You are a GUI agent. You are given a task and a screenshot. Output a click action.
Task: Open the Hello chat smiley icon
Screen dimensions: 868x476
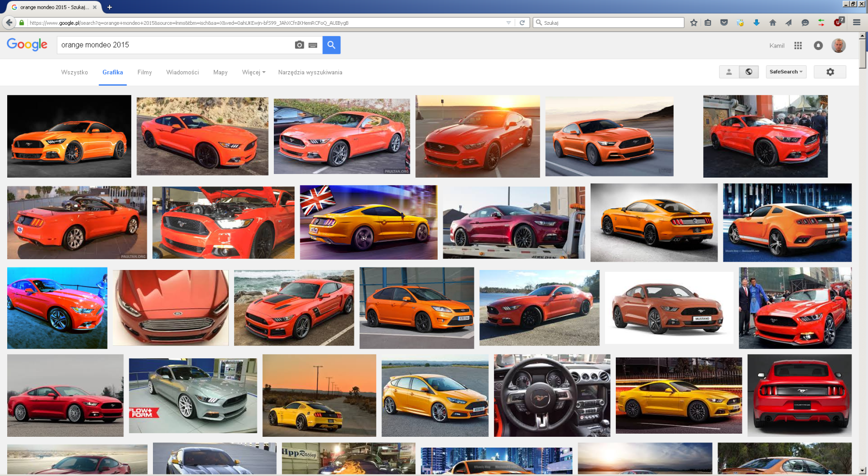point(805,23)
